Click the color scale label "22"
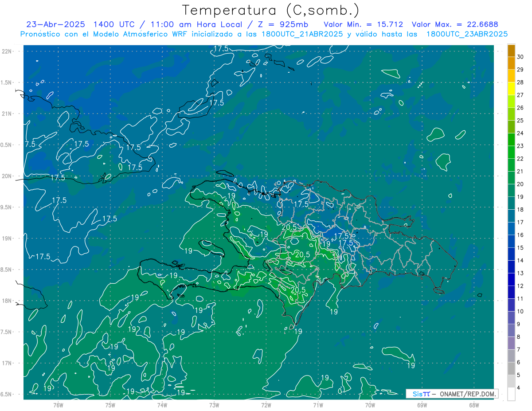This screenshot has height=411, width=532. click(520, 159)
